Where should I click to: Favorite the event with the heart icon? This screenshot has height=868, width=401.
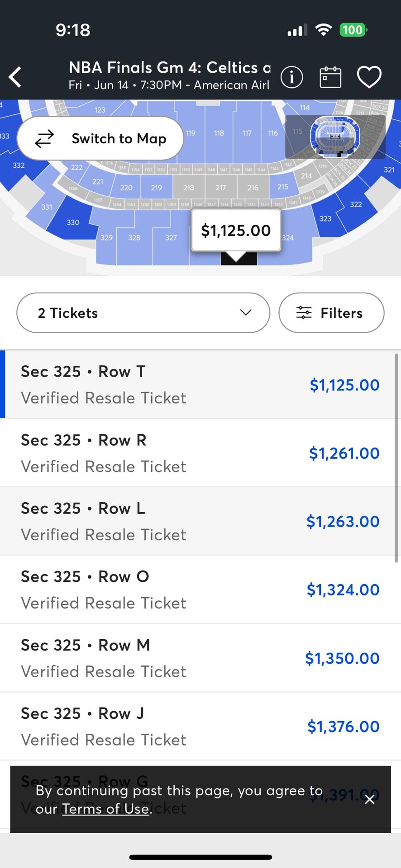pyautogui.click(x=369, y=76)
